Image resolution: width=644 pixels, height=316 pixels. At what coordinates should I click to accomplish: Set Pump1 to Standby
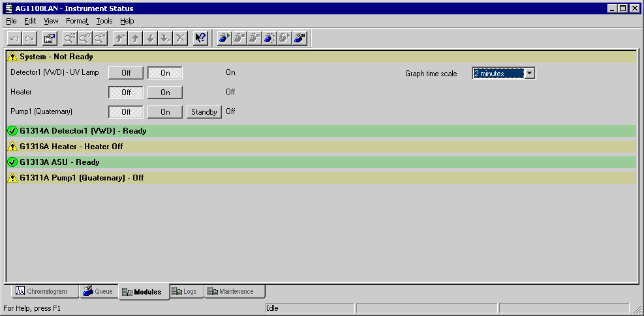[204, 112]
